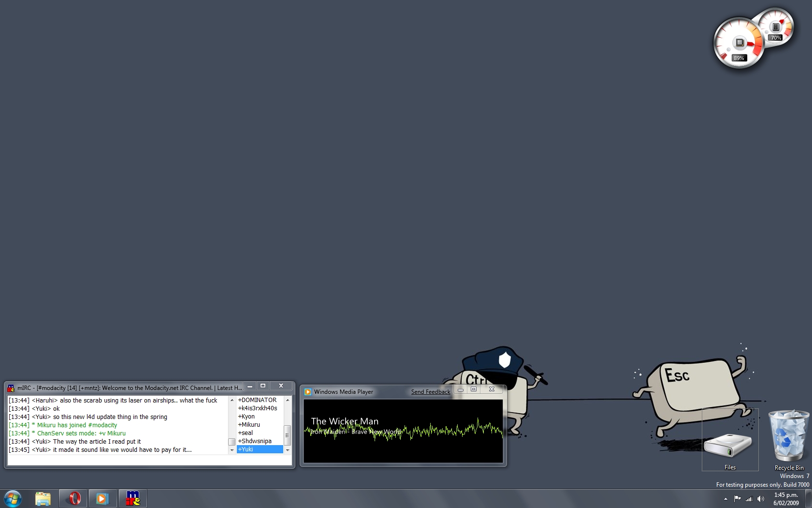
Task: Select +DOMINATOR in the nick list
Action: click(257, 400)
